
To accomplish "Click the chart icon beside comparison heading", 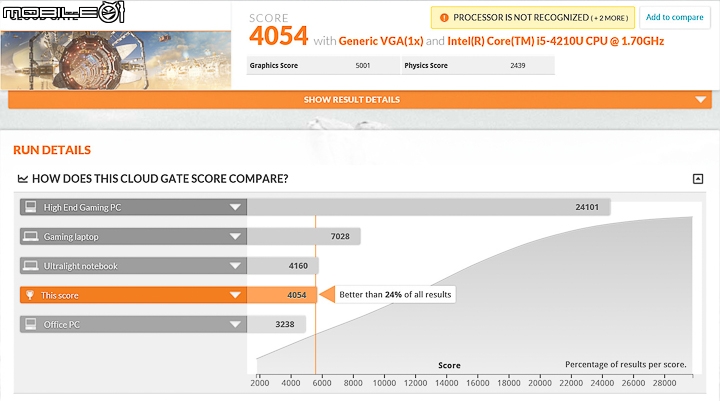I will click(x=22, y=179).
